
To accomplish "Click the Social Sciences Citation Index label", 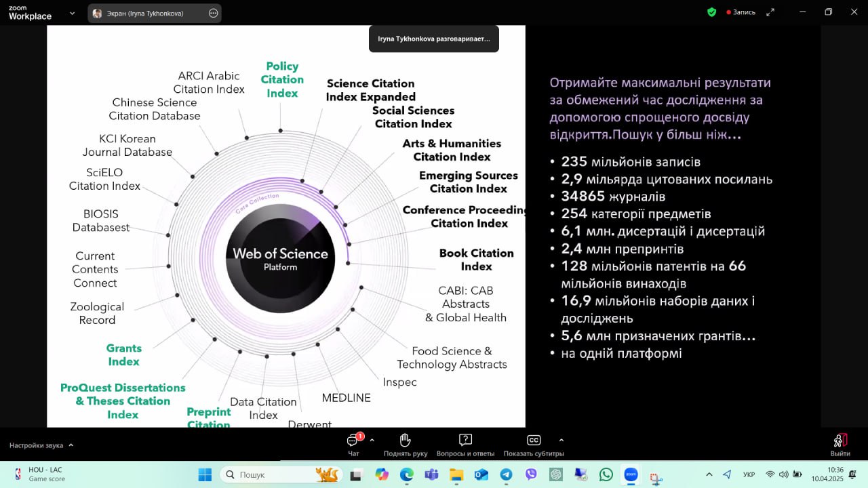I will coord(413,117).
